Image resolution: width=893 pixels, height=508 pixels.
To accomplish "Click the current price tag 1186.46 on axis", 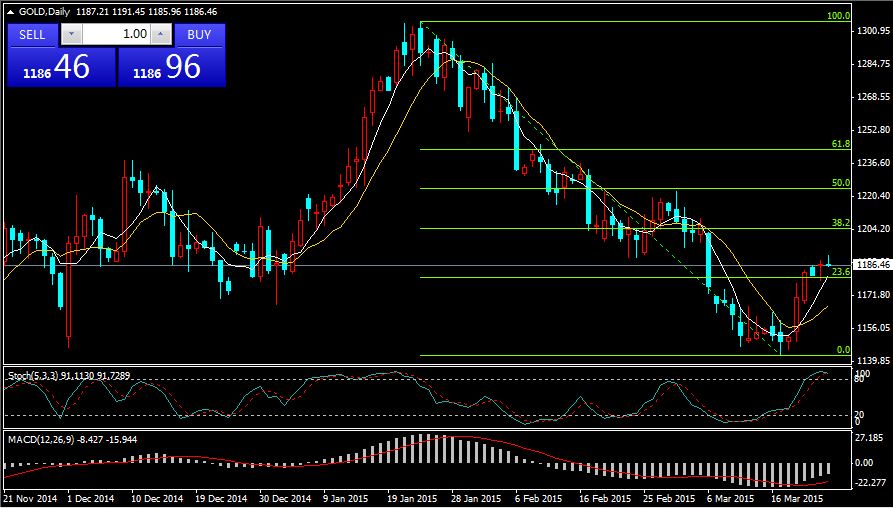I will (872, 265).
